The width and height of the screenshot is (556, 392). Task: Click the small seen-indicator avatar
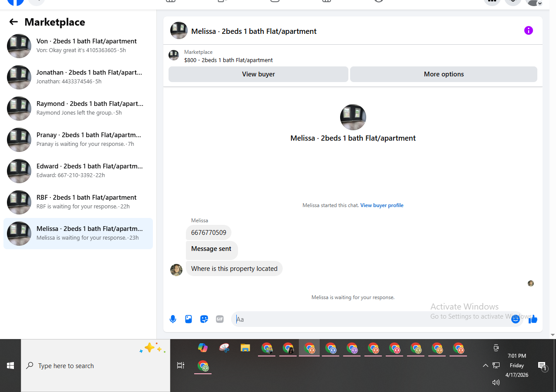531,283
